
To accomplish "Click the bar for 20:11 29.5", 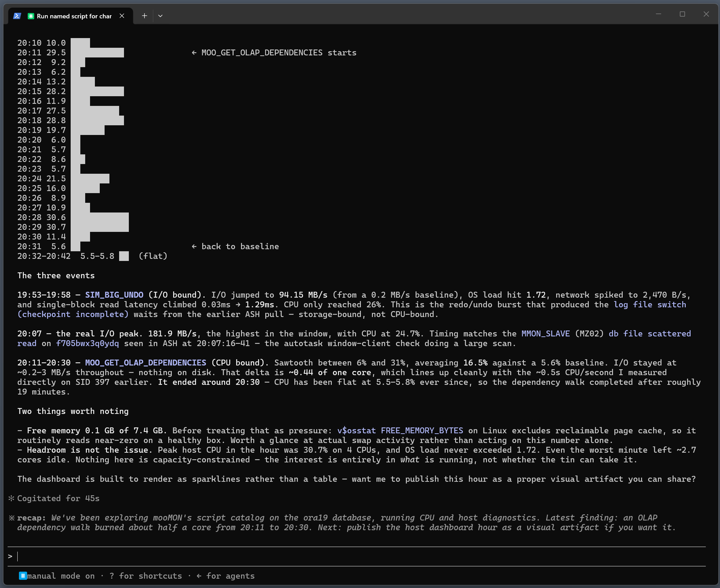I will (97, 53).
